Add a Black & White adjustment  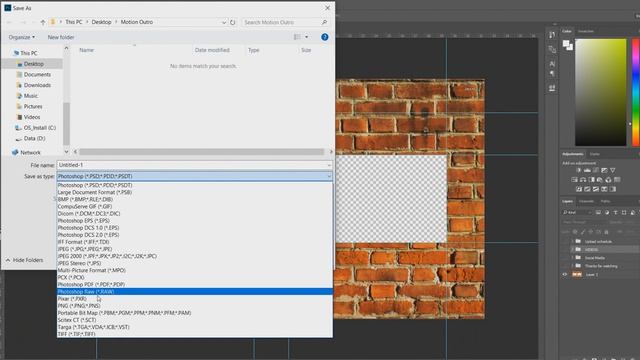(591, 180)
